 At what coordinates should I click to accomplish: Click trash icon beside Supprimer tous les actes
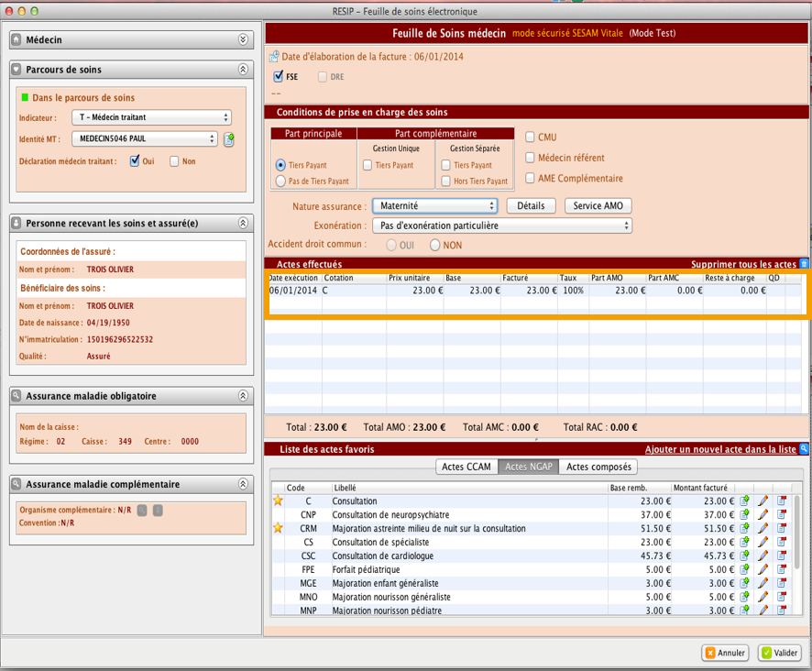(804, 264)
